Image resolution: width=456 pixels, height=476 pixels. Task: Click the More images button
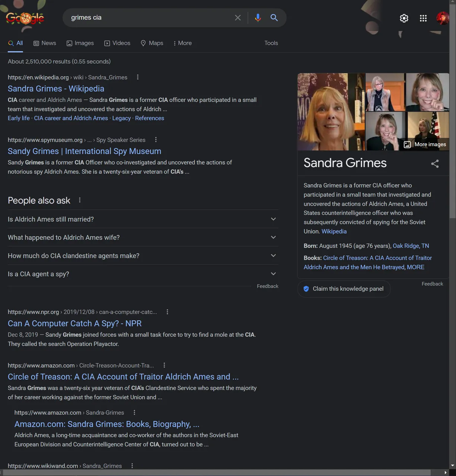(x=425, y=144)
